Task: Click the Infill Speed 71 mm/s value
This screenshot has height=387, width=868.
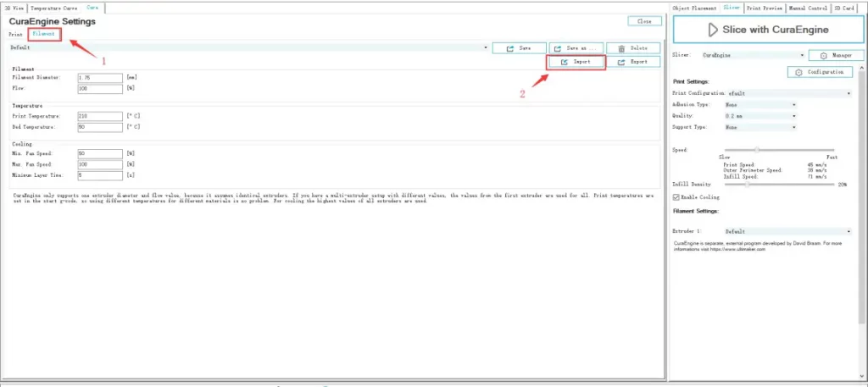Action: coord(816,177)
